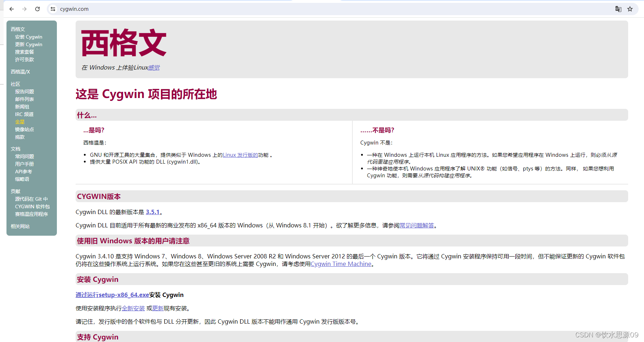Open the 安装 Cygwin sidebar entry
Viewport: 644px width, 342px height.
29,37
